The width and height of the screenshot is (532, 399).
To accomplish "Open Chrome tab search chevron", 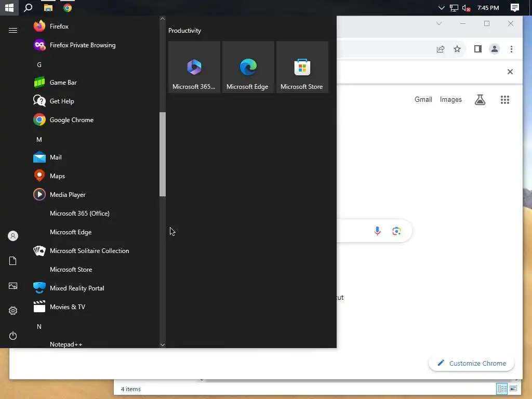I will 439,23.
